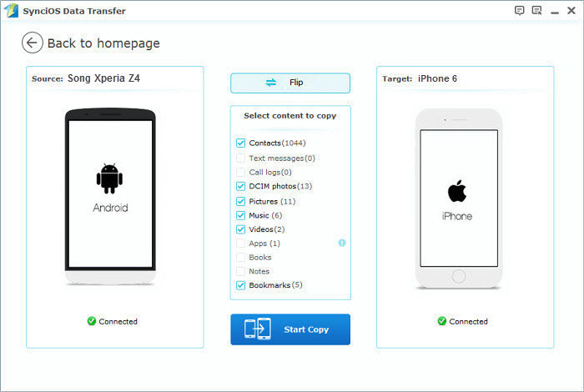Click the source Connected green check icon

[x=92, y=321]
